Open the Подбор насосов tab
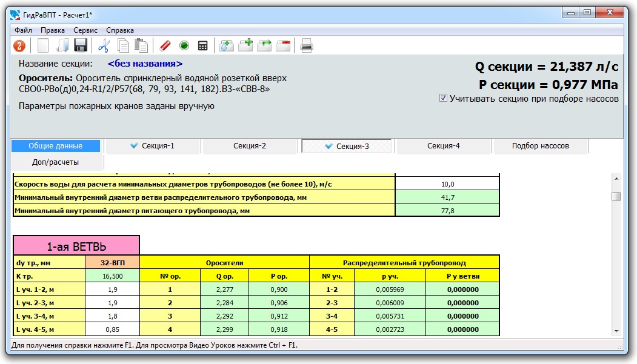Image resolution: width=637 pixels, height=364 pixels. pyautogui.click(x=540, y=146)
